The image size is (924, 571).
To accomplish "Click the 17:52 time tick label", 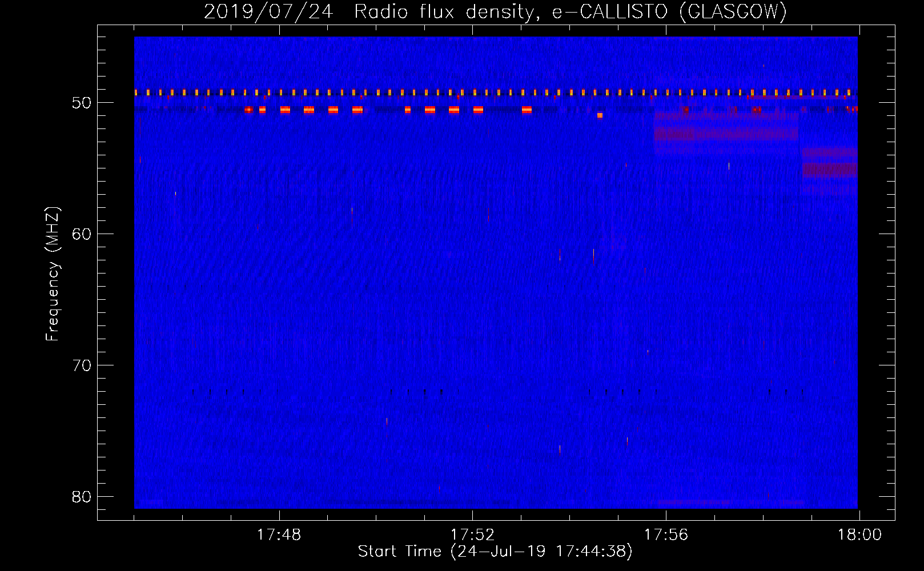I will 472,535.
